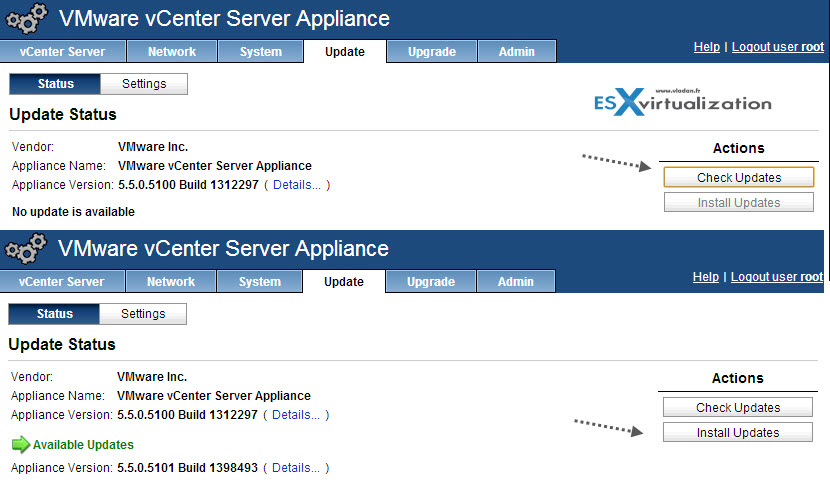Open Details link beside lower screenshot Build 1312297
This screenshot has width=830, height=486.
(x=295, y=415)
